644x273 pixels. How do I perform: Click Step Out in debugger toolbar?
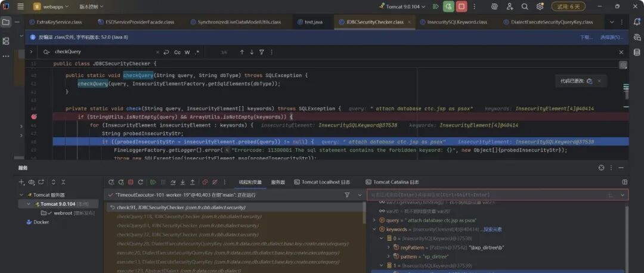(193, 182)
